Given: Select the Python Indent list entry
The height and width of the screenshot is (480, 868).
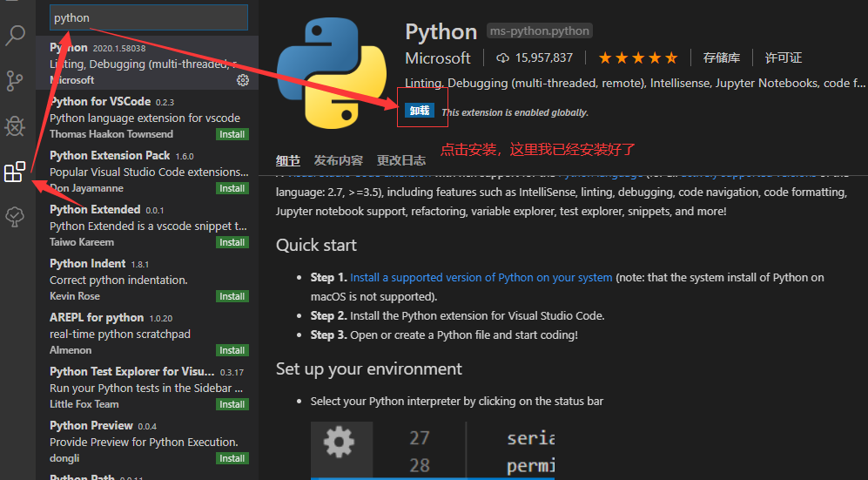Looking at the screenshot, I should point(146,279).
